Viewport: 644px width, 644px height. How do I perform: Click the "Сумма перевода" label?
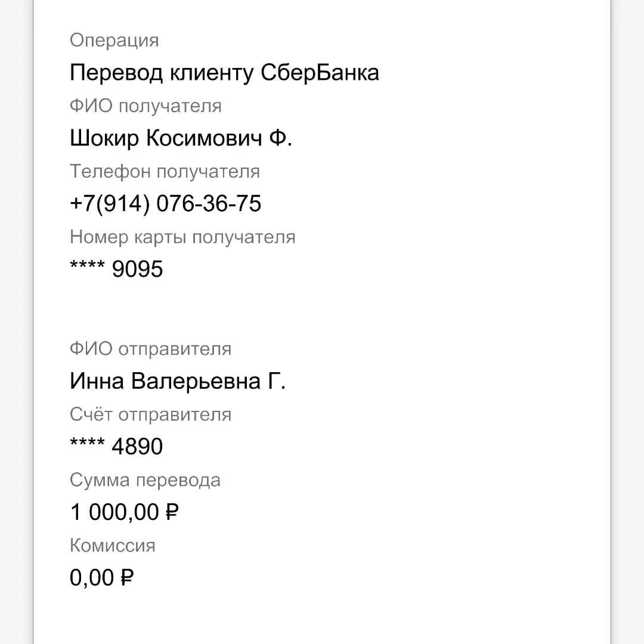145,481
